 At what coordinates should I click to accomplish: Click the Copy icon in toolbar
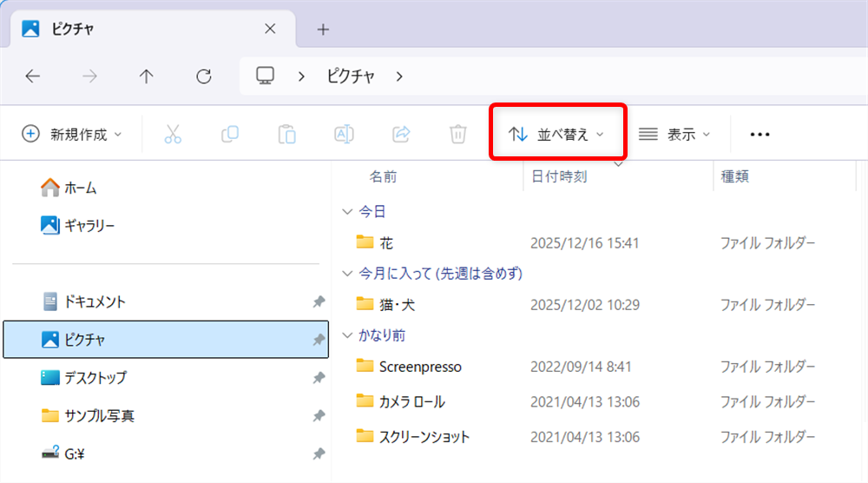[x=230, y=134]
